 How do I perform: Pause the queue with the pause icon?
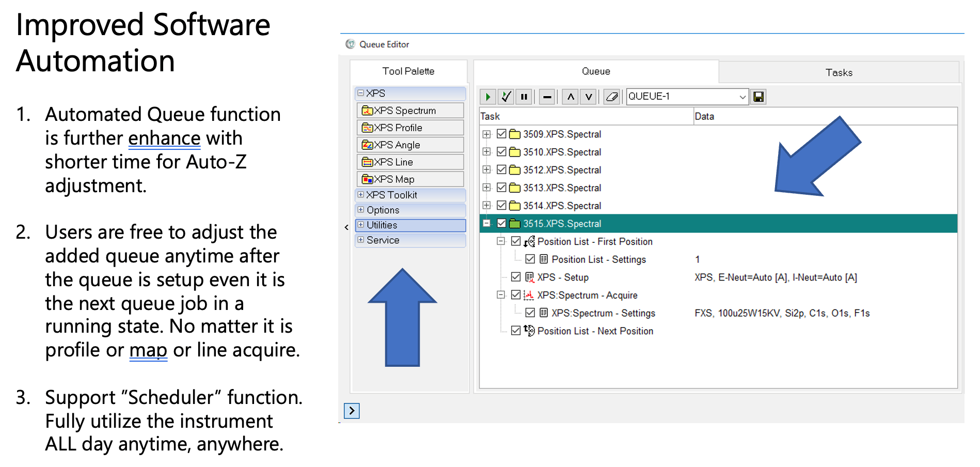coord(524,97)
